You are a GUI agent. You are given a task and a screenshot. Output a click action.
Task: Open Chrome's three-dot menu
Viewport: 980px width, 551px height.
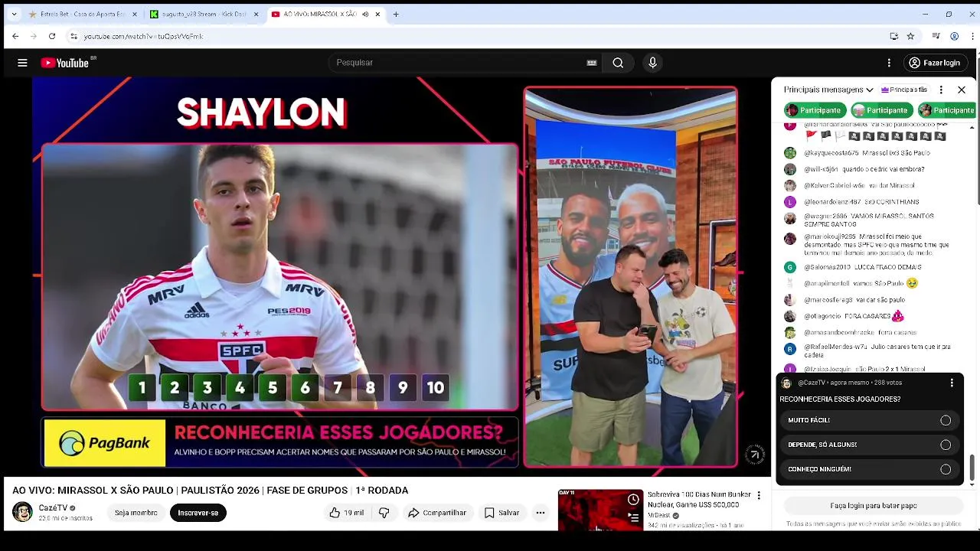pos(971,36)
